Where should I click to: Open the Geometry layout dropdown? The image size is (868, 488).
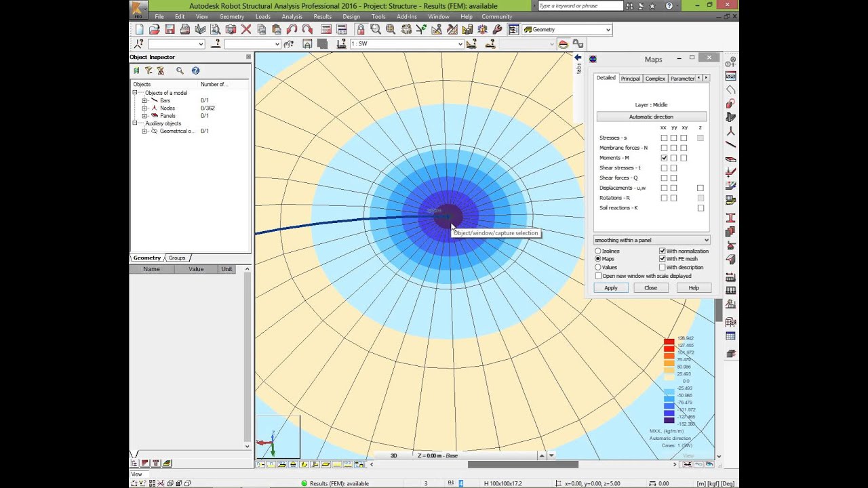pyautogui.click(x=567, y=30)
